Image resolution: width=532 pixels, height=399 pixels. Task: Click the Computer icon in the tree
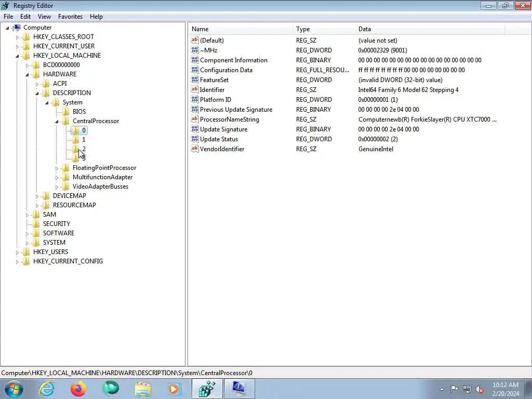pos(17,28)
